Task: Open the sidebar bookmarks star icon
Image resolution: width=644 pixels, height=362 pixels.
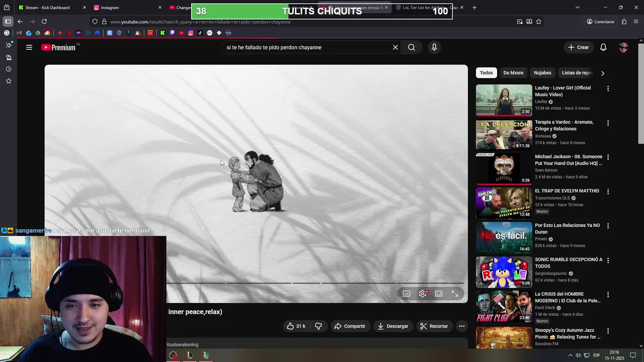Action: 9,81
